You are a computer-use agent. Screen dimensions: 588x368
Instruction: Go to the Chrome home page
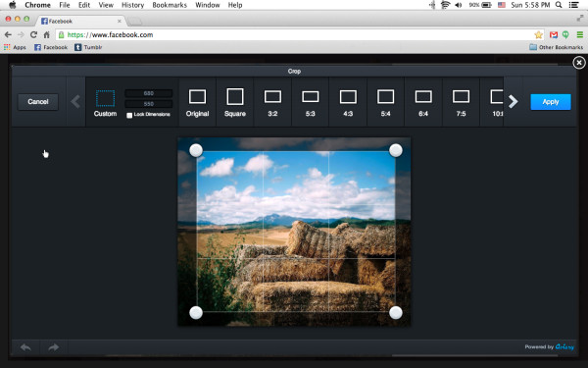click(x=46, y=35)
